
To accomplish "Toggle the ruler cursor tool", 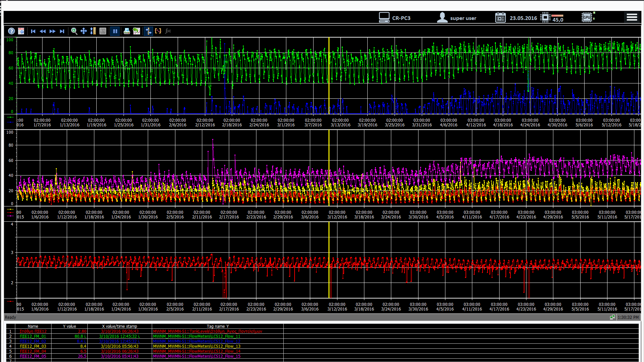I will click(148, 31).
